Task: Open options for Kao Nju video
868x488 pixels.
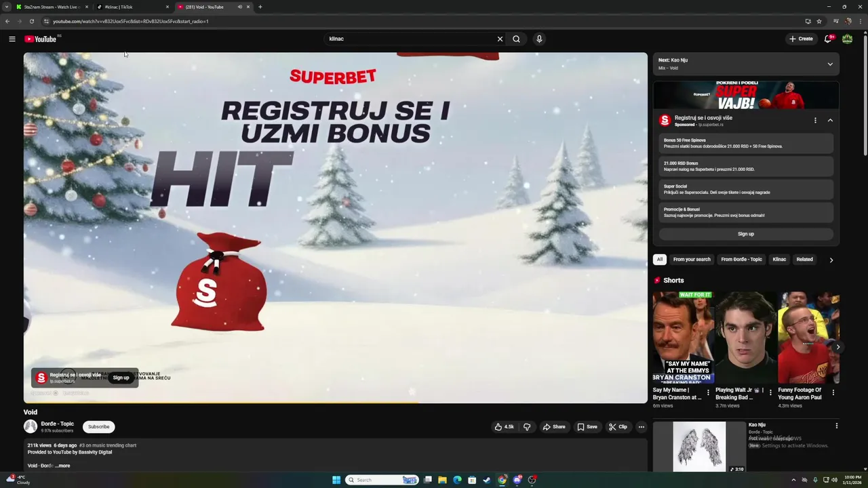Action: coord(836,426)
